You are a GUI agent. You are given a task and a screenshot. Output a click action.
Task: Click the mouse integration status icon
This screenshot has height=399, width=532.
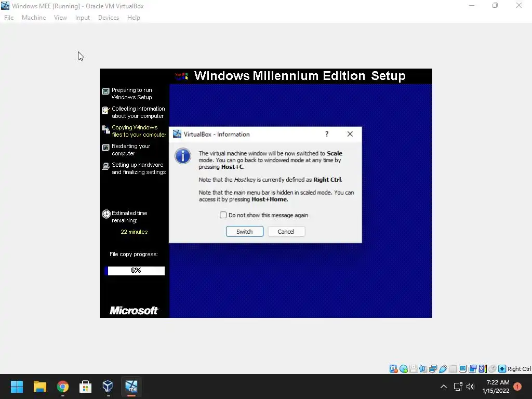(493, 369)
